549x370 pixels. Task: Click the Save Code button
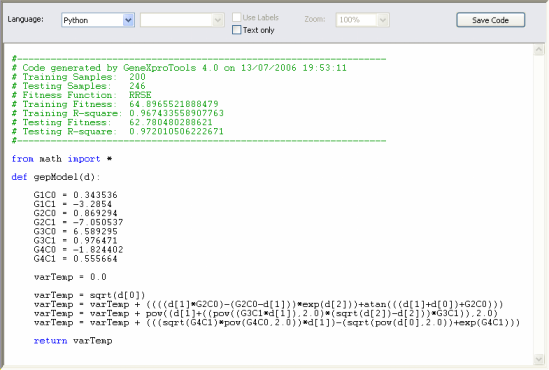(491, 20)
